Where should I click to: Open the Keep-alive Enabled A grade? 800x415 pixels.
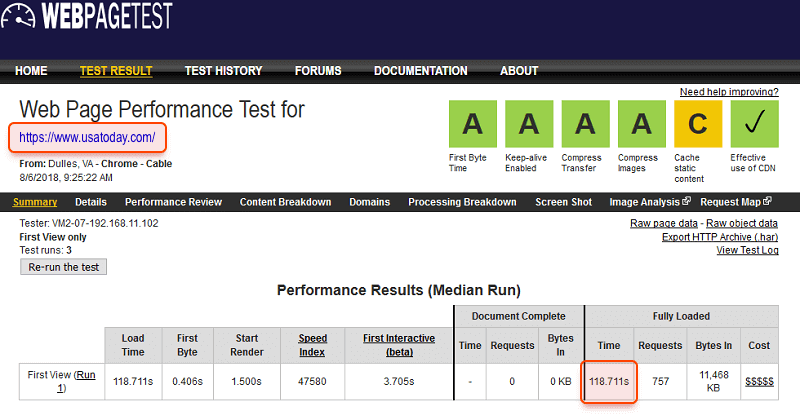click(x=529, y=124)
